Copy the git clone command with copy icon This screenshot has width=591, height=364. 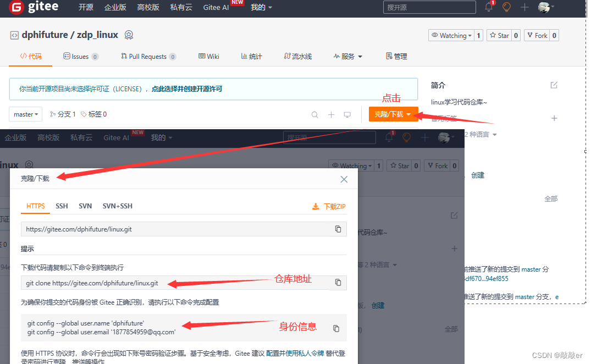pyautogui.click(x=338, y=283)
